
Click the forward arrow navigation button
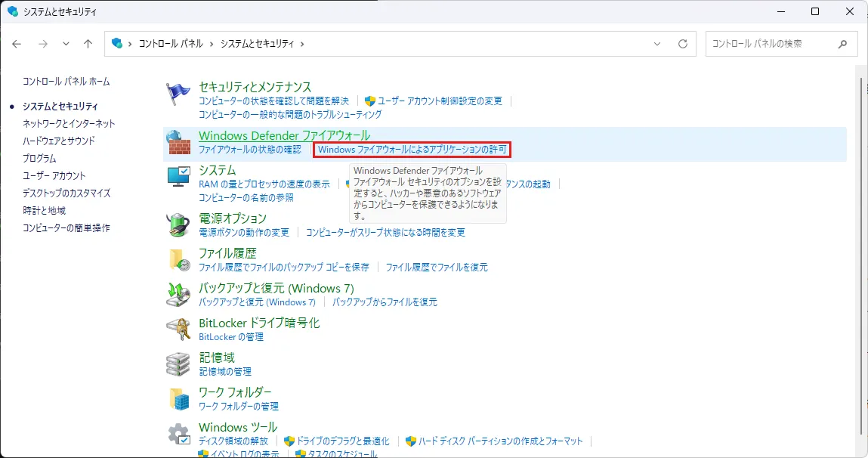(x=42, y=44)
